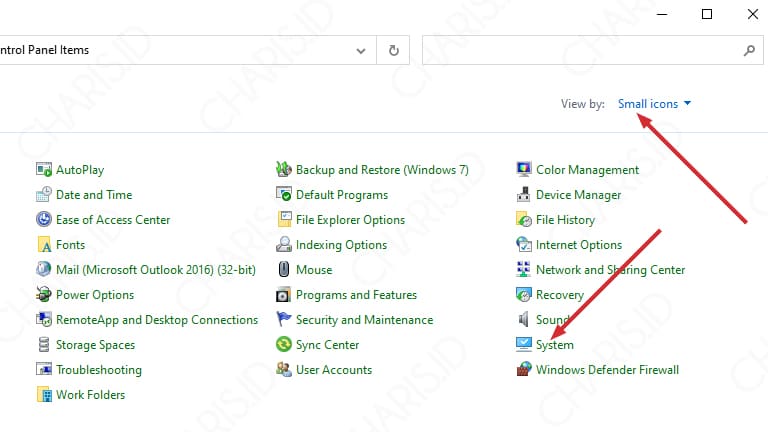Open the Sync Center link

[x=327, y=345]
